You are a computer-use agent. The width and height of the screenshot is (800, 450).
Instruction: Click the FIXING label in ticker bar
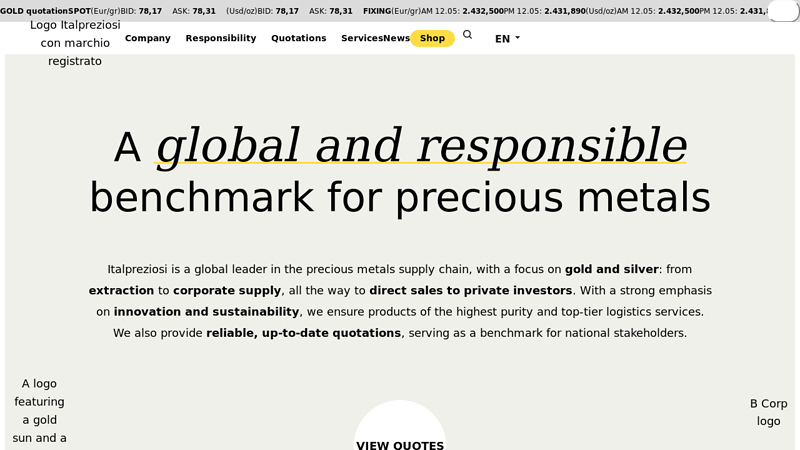(377, 11)
